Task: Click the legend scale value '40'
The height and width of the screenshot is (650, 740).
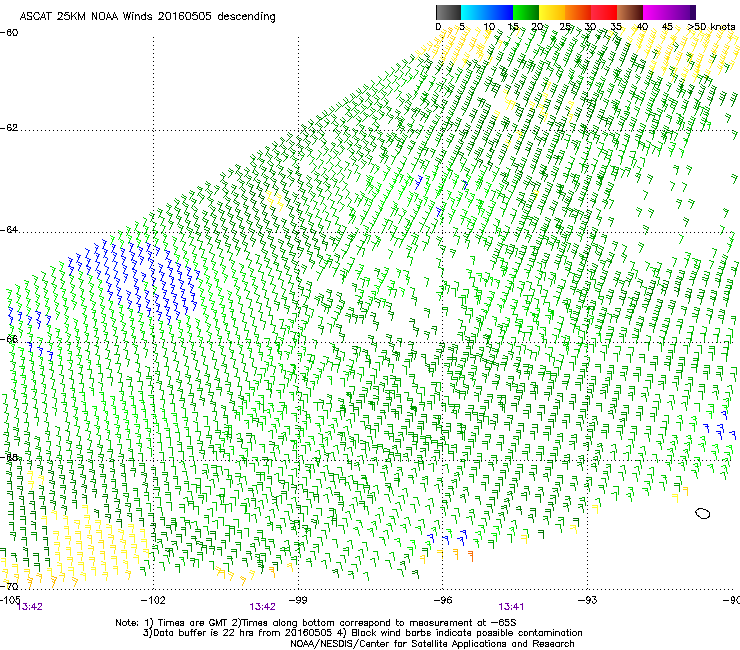Action: (x=642, y=27)
